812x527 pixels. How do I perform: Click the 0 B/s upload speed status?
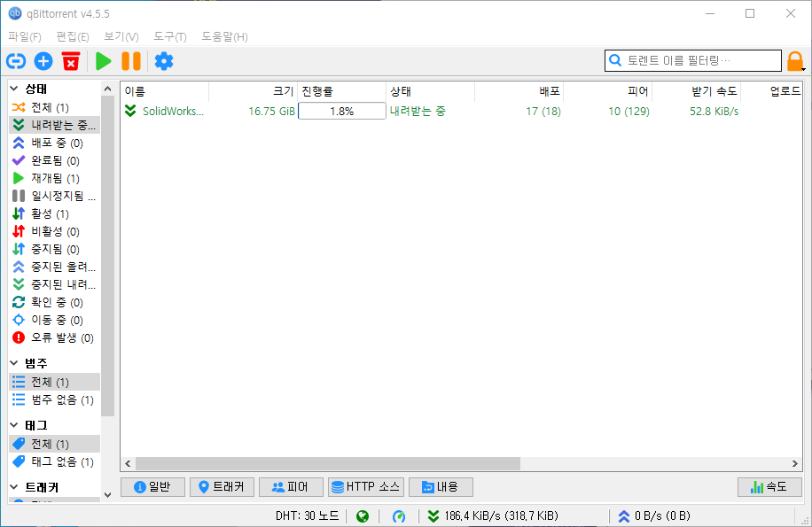tap(654, 515)
